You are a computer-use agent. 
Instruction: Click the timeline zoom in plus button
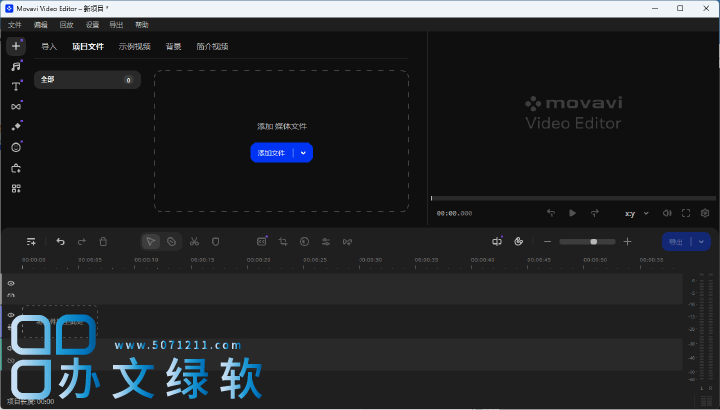pos(628,242)
